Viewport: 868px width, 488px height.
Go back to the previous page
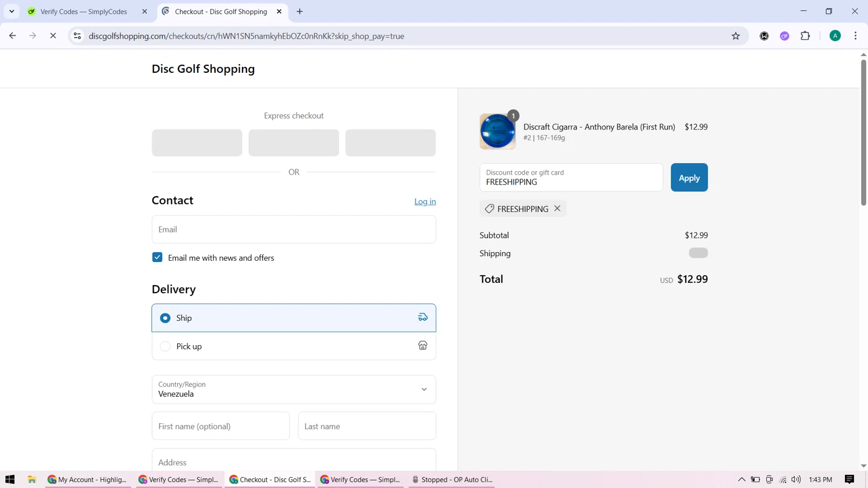(x=13, y=36)
